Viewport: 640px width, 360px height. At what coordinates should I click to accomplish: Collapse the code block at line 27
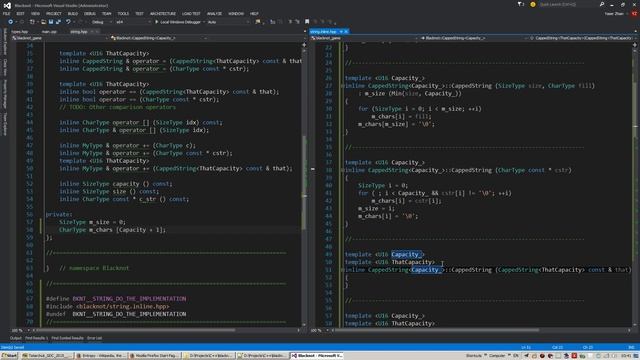[x=342, y=86]
